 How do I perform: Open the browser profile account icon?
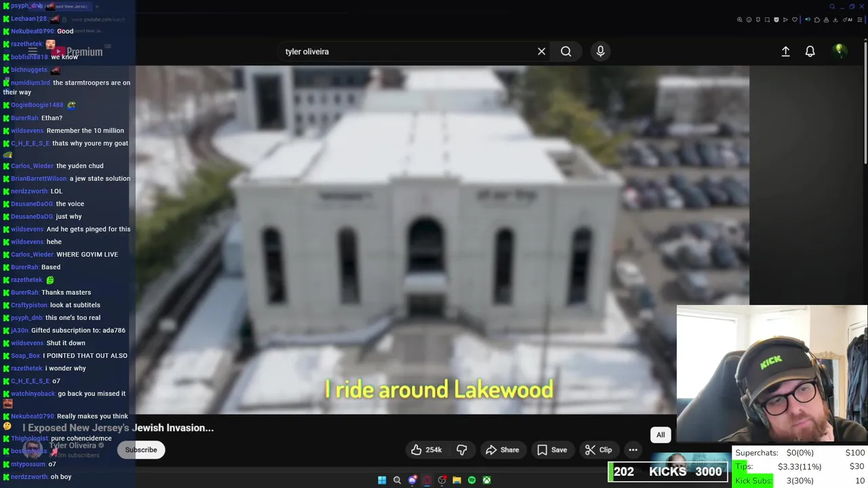point(826,20)
